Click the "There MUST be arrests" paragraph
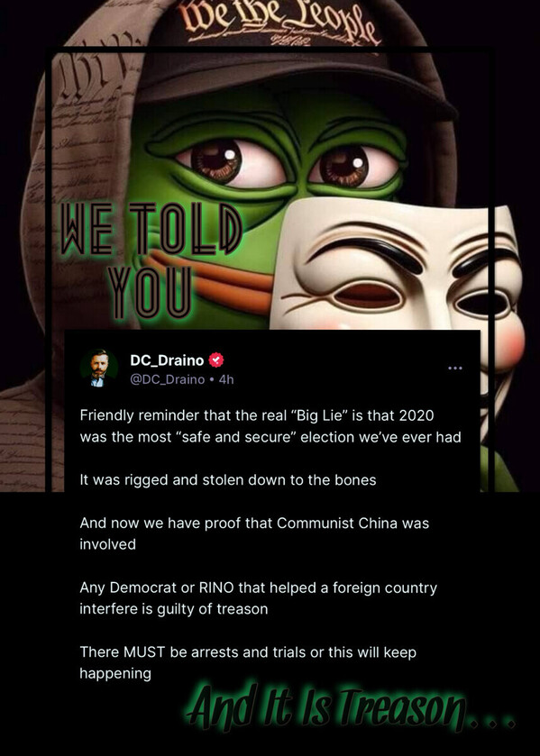540x756 pixels. (x=248, y=662)
